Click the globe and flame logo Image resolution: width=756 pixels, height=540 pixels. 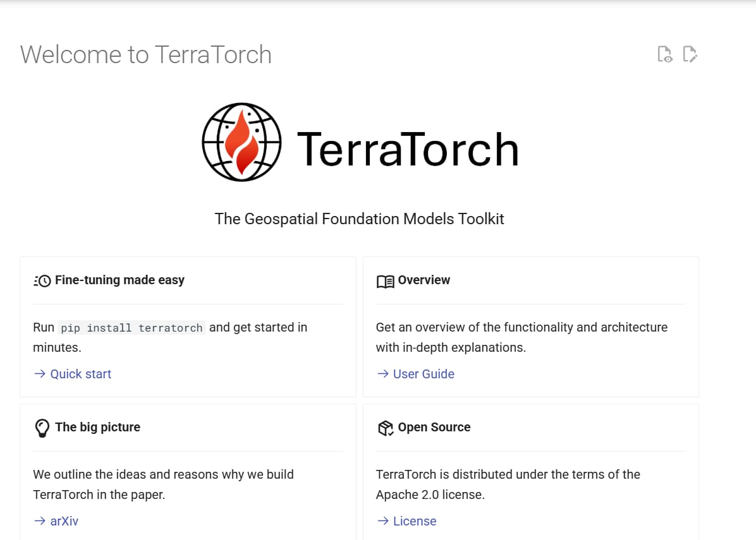coord(241,142)
